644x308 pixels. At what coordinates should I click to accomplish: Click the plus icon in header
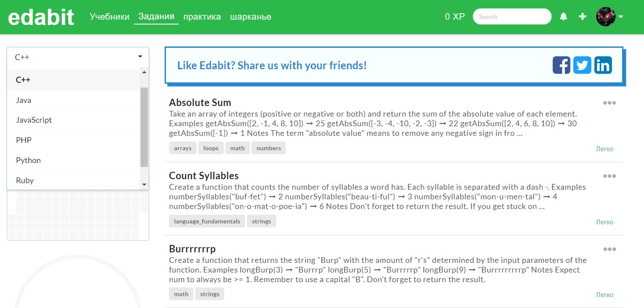tap(582, 17)
